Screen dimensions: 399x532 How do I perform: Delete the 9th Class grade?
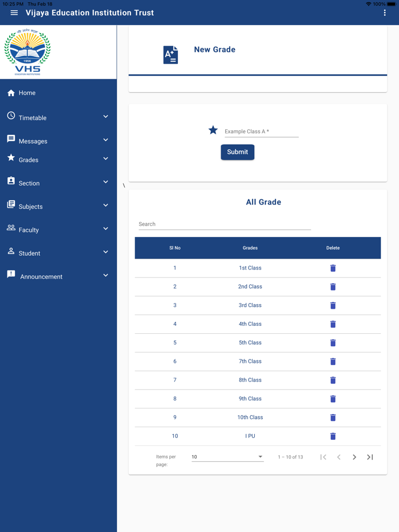point(333,399)
